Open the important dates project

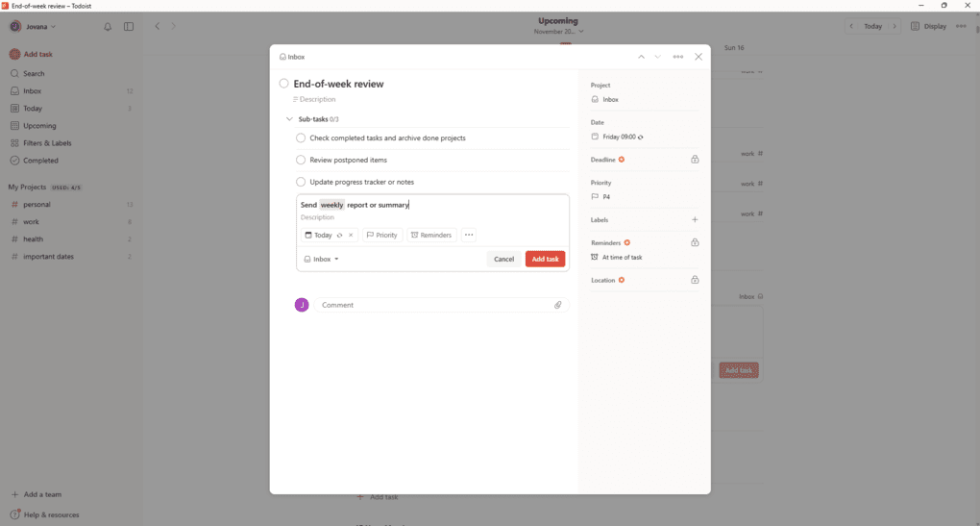72,257
